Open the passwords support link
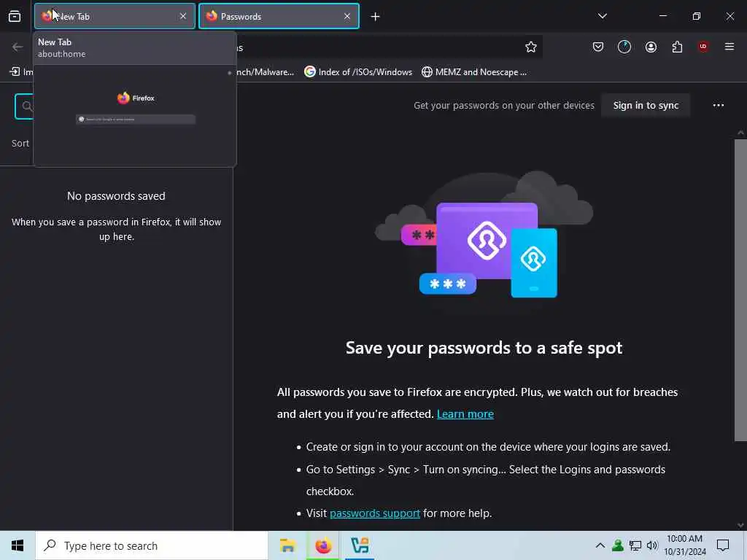The height and width of the screenshot is (560, 747). [375, 513]
